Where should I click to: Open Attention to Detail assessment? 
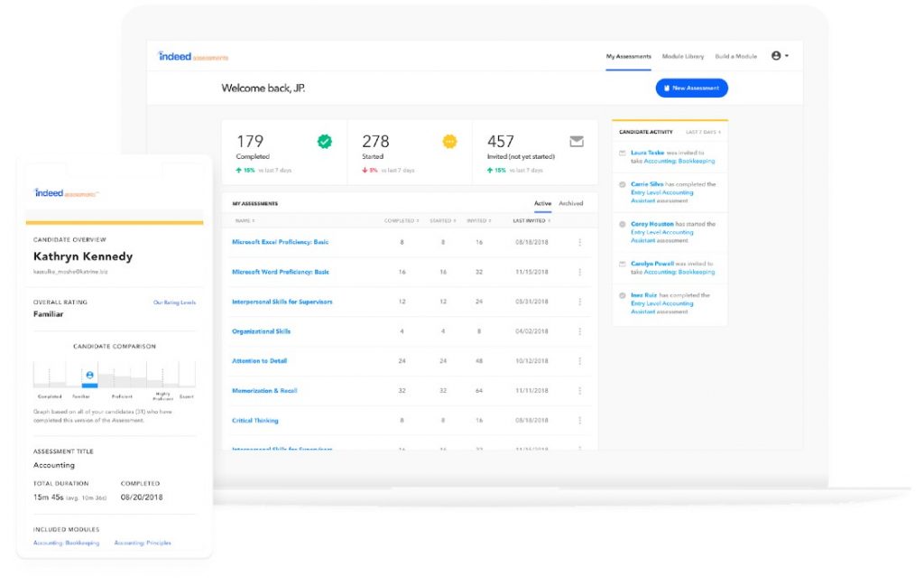(x=259, y=361)
